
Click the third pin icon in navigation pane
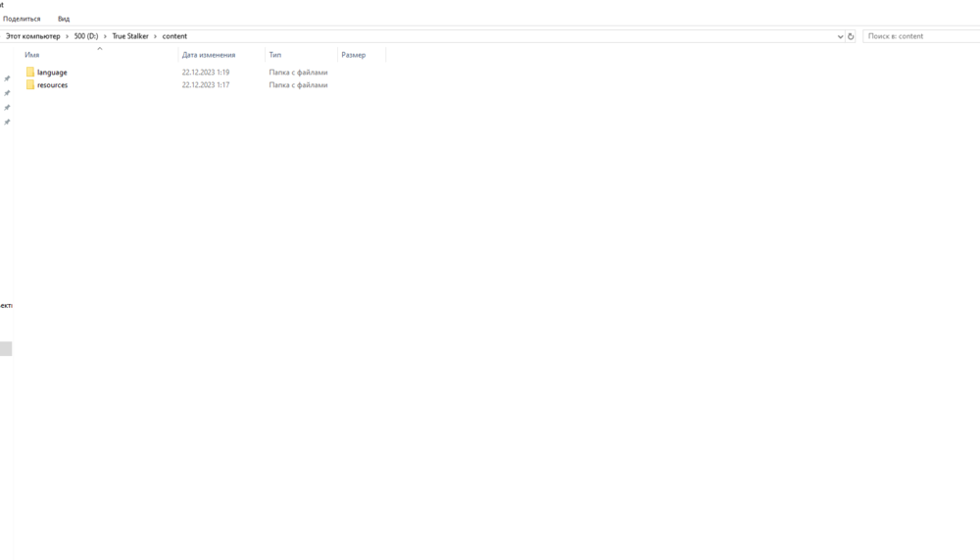tap(7, 108)
